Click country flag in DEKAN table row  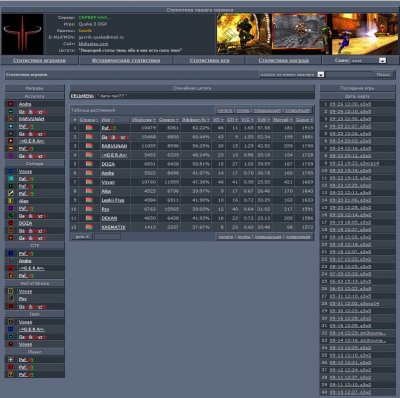pos(89,218)
